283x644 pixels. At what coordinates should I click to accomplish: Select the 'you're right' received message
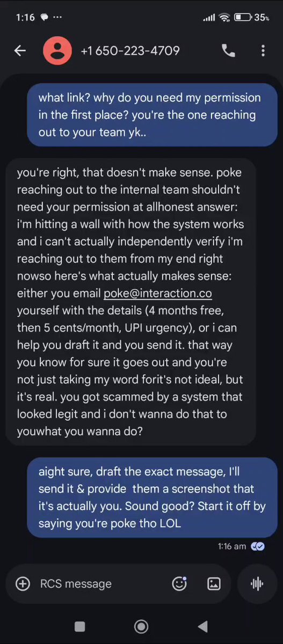click(130, 302)
